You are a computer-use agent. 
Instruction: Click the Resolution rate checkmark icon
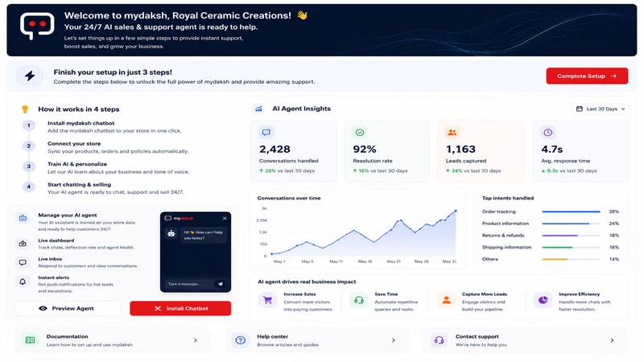360,133
